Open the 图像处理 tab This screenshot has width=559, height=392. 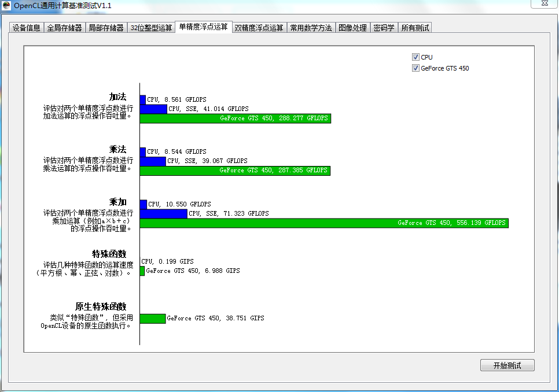pos(352,28)
